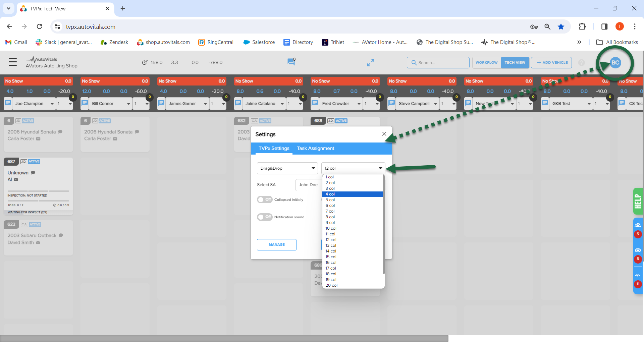
Task: Enable the Notification sound switch
Action: point(265,217)
